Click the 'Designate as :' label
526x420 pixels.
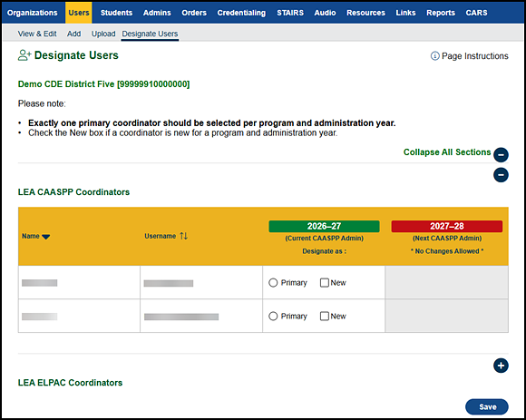coord(324,251)
